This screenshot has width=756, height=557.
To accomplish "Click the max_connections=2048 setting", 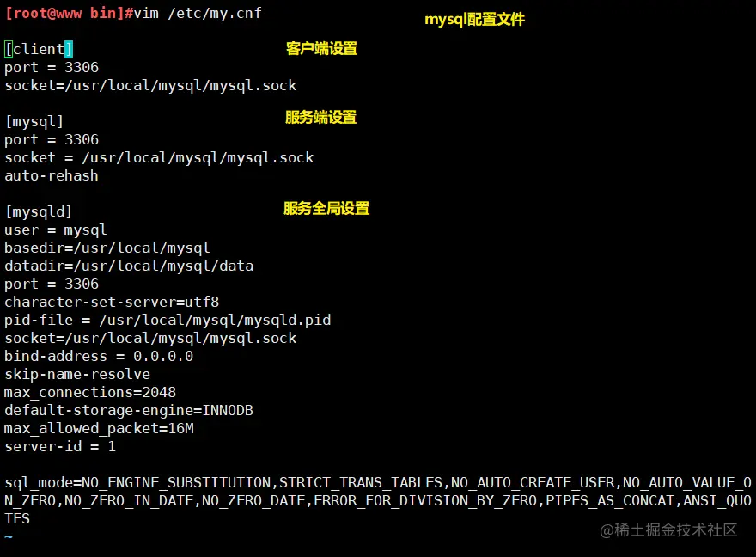I will click(90, 392).
